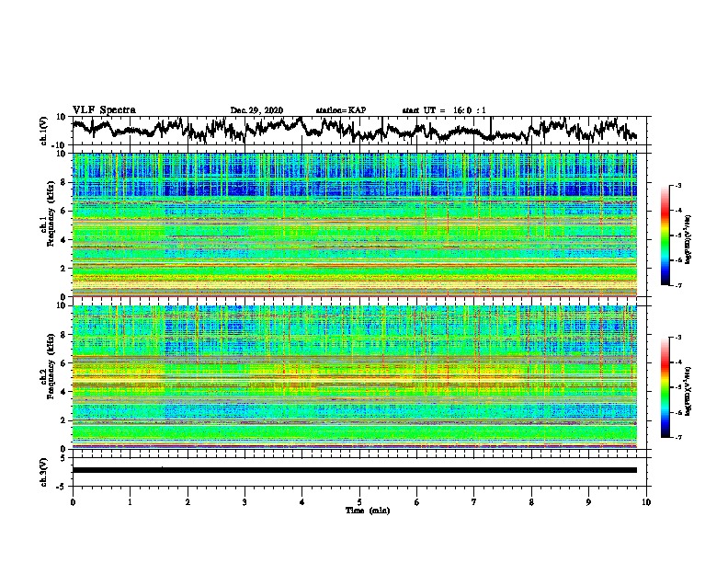Image resolution: width=728 pixels, height=563 pixels.
Task: Click the '8' kHz tick on ch.2 spectrogram
Action: pos(64,335)
